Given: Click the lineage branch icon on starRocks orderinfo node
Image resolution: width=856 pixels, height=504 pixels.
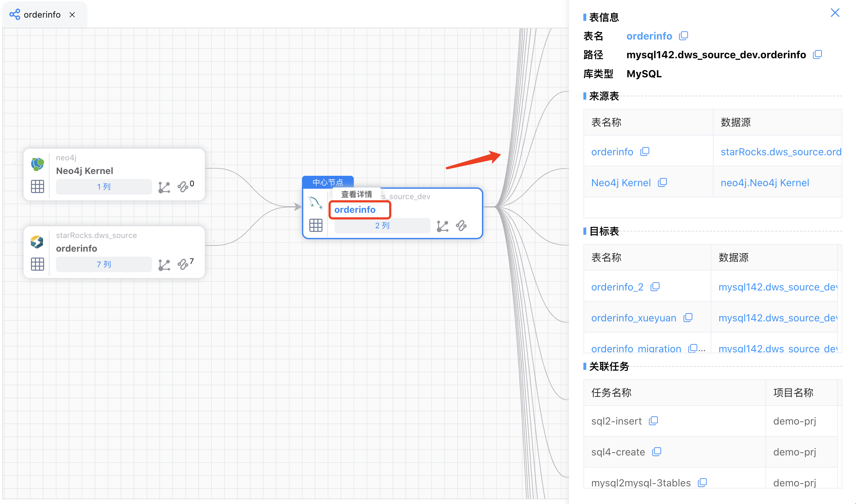Looking at the screenshot, I should tap(164, 265).
